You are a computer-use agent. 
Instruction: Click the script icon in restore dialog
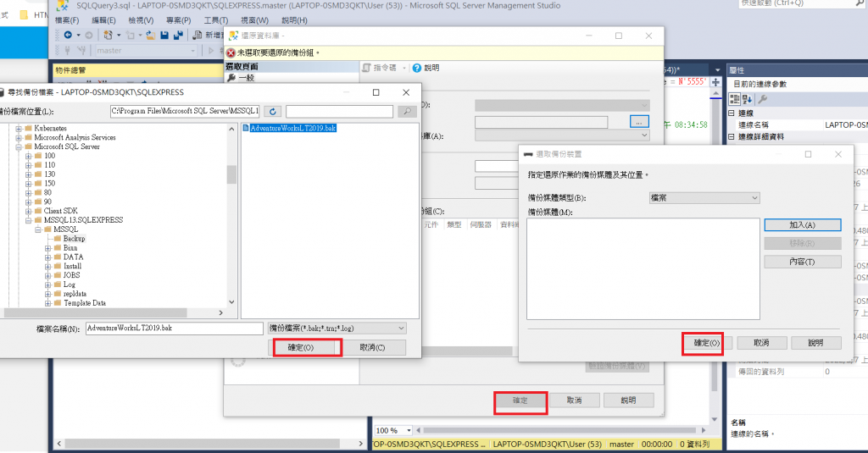coord(366,68)
